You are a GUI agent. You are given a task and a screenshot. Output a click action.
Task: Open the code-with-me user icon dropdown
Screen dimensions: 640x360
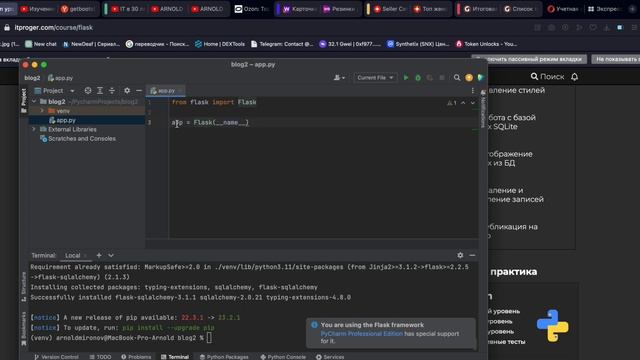point(339,78)
